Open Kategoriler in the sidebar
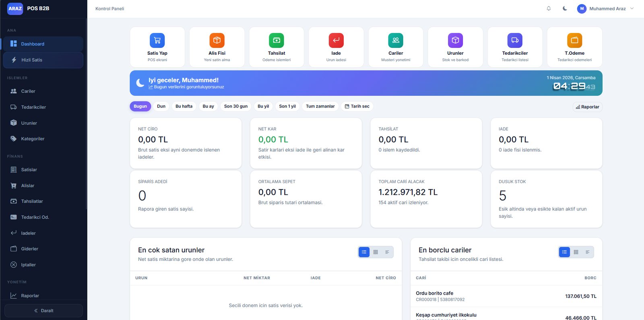This screenshot has width=644, height=320. pos(43,139)
